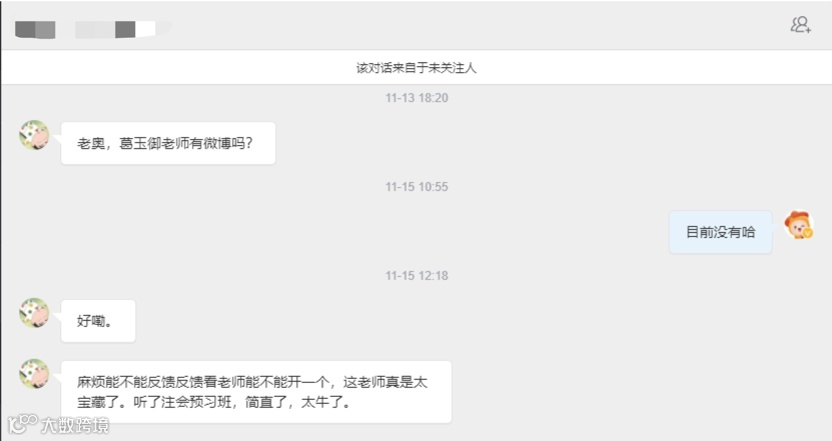Click the gold verified badge on orange avatar

(808, 233)
